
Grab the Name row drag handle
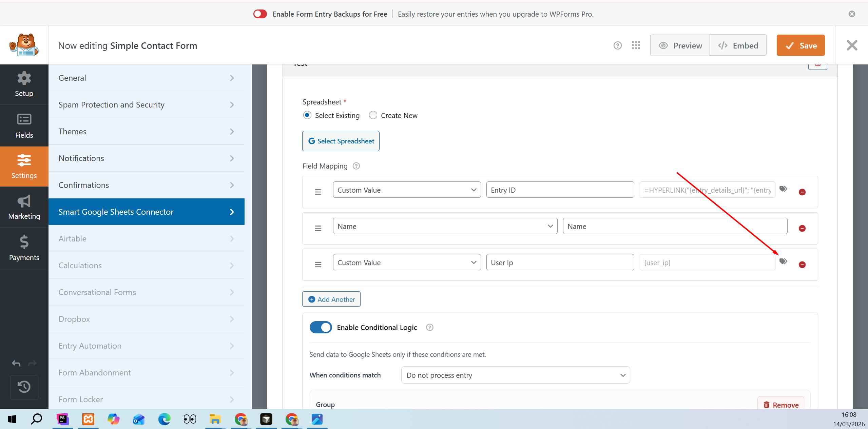318,229
